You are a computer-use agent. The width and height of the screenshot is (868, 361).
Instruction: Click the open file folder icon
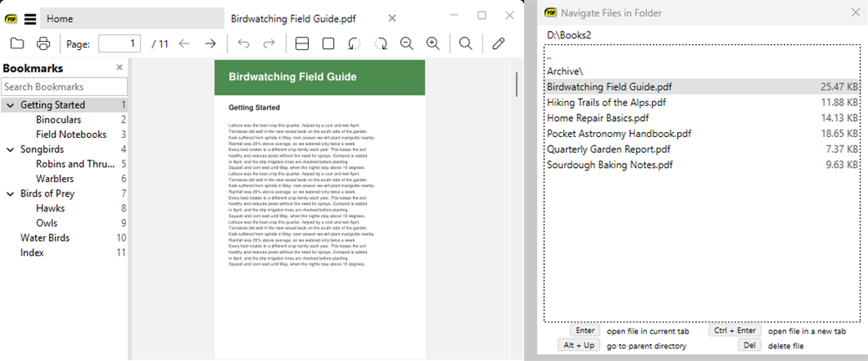pos(18,43)
